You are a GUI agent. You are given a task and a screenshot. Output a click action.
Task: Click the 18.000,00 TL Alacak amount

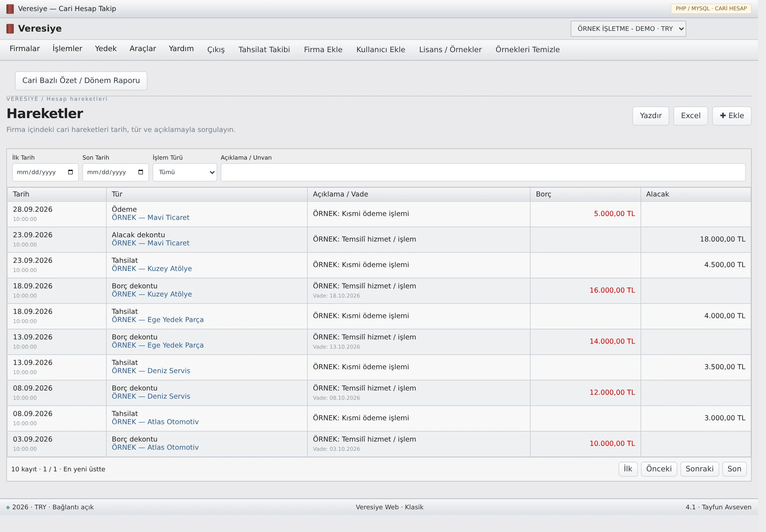tap(723, 239)
